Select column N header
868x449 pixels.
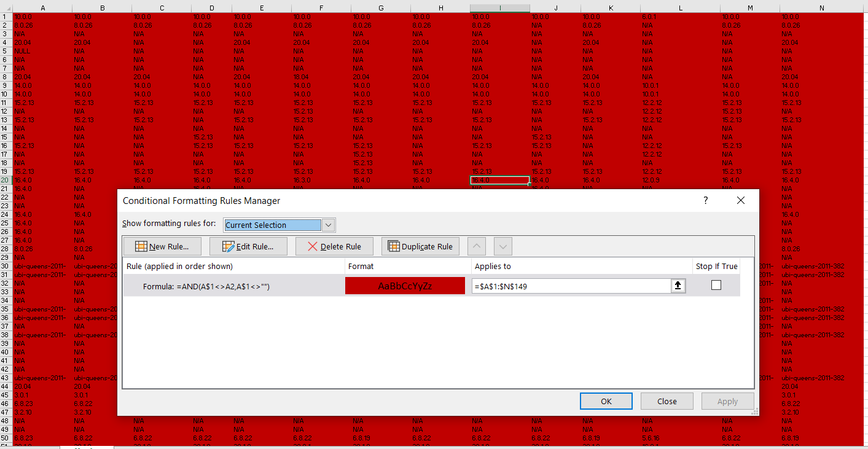pos(822,8)
